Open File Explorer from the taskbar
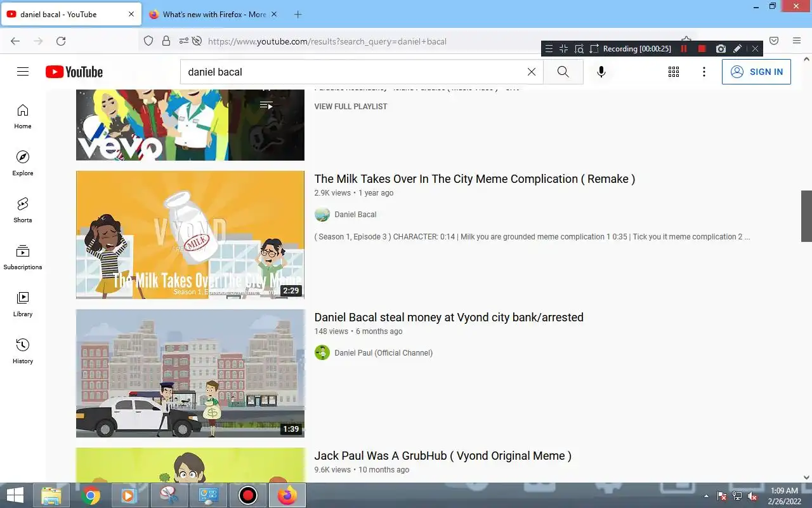The height and width of the screenshot is (508, 812). coord(51,495)
